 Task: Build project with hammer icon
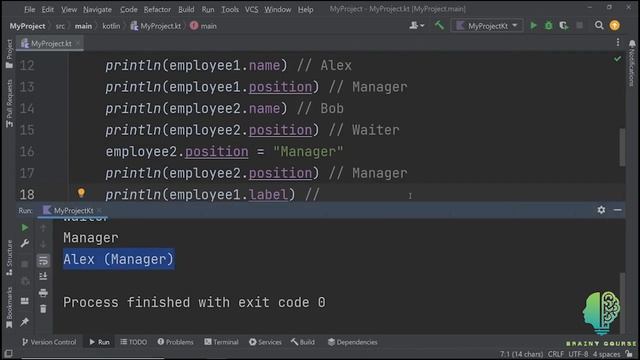[439, 25]
